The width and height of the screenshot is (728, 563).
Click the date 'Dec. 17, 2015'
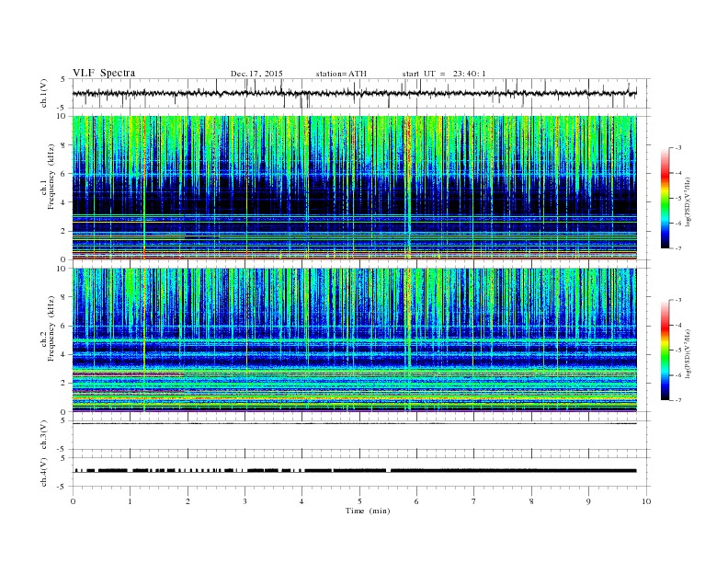pyautogui.click(x=256, y=74)
